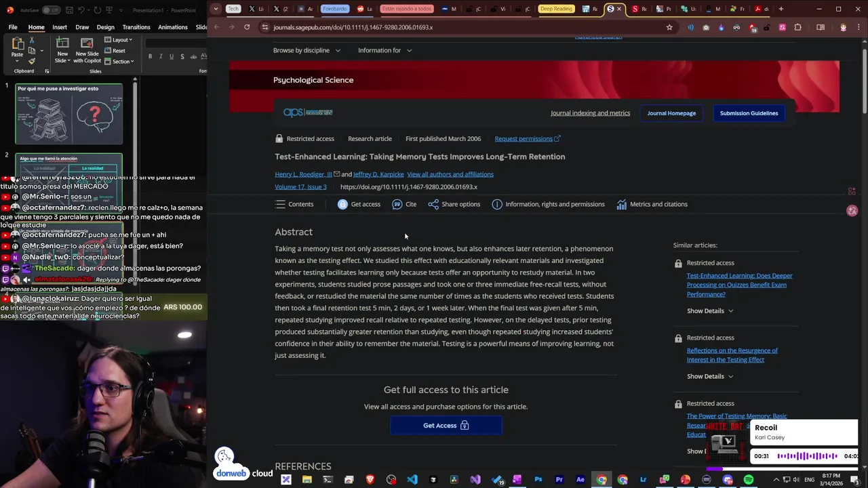The height and width of the screenshot is (488, 868).
Task: Select Get access in the article toolbar
Action: pos(359,204)
